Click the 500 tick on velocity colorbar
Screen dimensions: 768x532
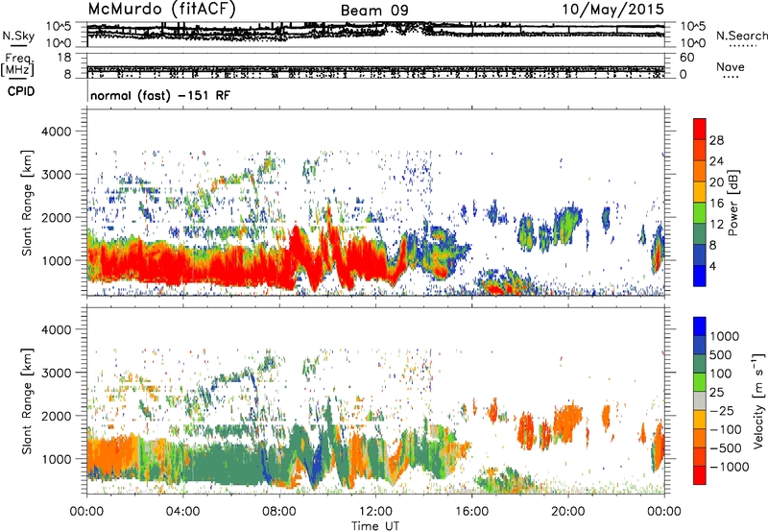coord(721,355)
